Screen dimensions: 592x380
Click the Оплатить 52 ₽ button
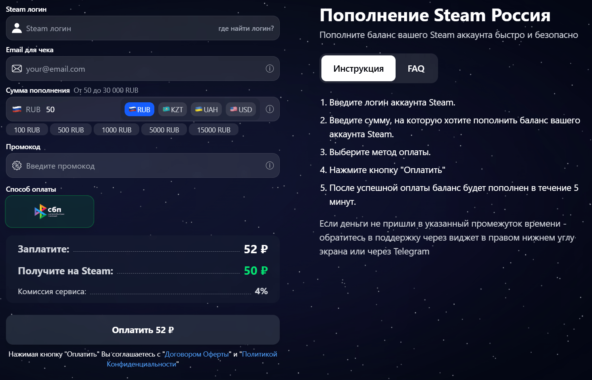(143, 330)
